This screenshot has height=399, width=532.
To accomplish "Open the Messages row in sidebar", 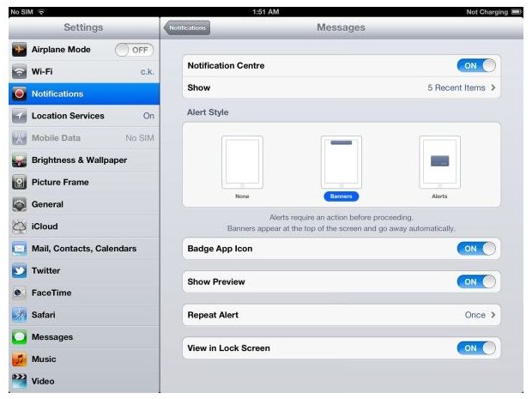I will coord(84,337).
